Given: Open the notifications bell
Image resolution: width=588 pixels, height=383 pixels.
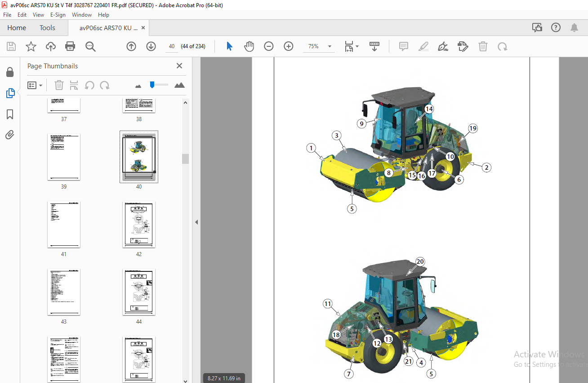Looking at the screenshot, I should [574, 27].
